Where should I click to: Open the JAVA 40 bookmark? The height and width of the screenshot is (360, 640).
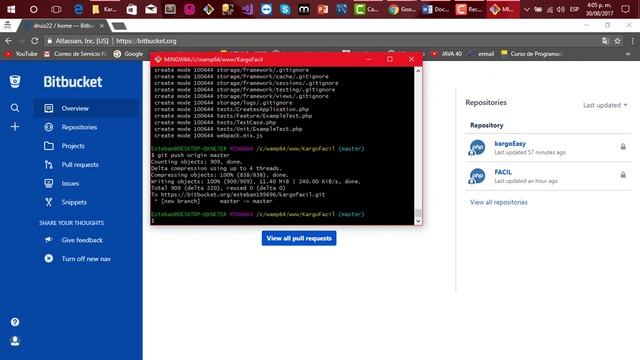447,54
